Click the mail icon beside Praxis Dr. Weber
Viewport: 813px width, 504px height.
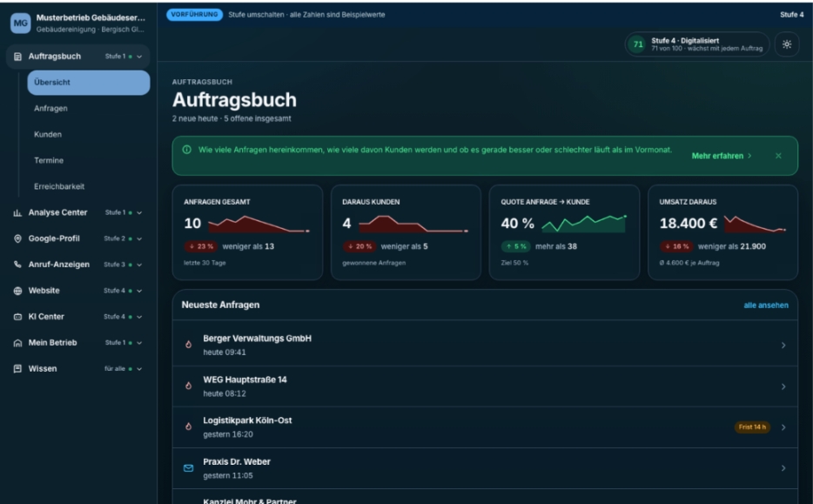click(x=189, y=468)
